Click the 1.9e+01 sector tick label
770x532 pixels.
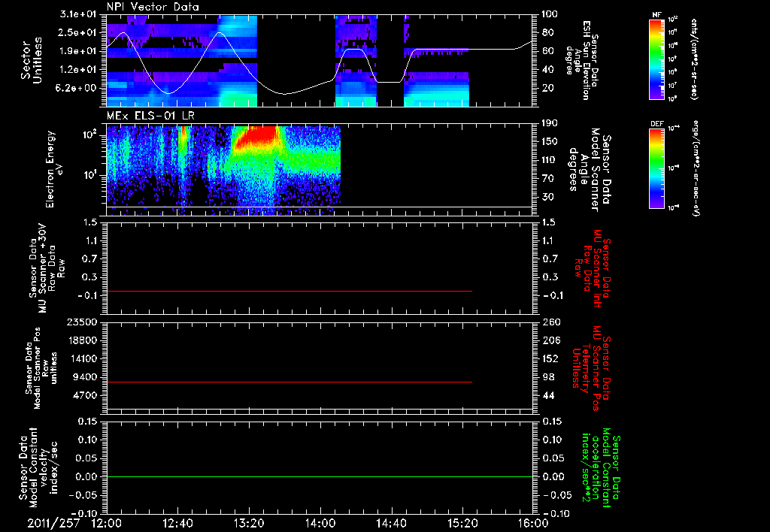(x=78, y=51)
